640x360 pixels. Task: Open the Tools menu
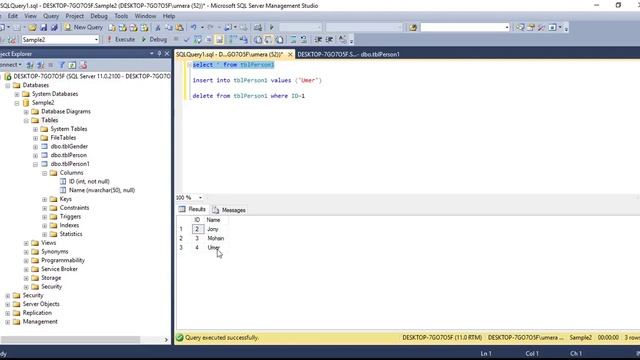(x=121, y=16)
